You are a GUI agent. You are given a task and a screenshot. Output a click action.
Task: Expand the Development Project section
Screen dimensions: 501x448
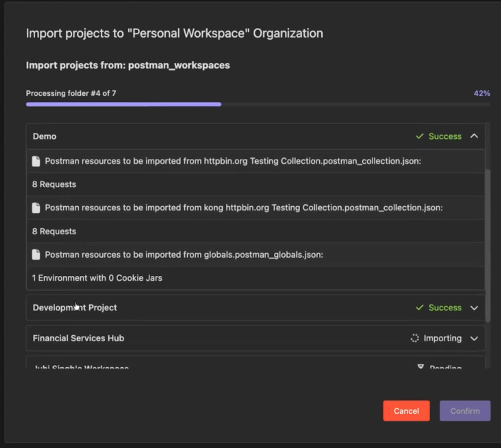(x=474, y=308)
